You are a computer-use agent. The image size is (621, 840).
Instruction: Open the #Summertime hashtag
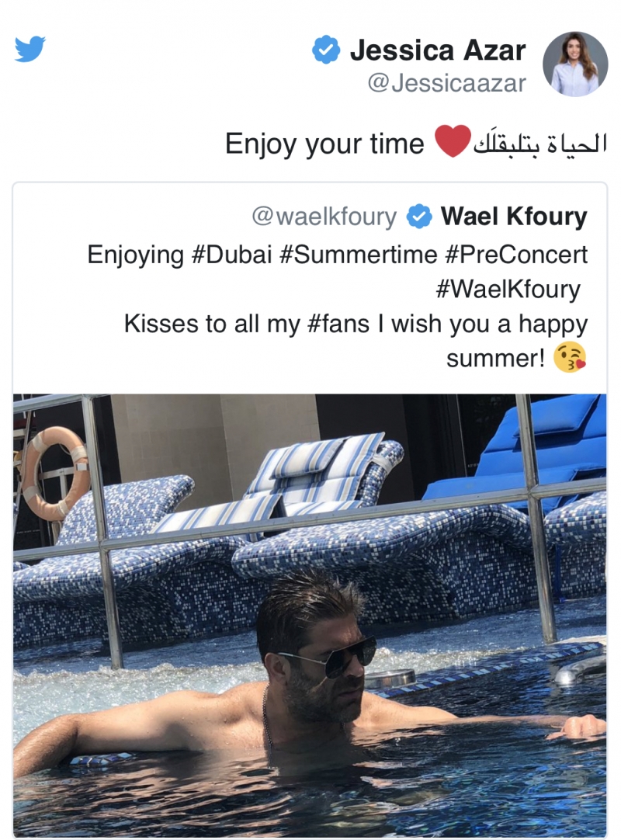(x=358, y=255)
